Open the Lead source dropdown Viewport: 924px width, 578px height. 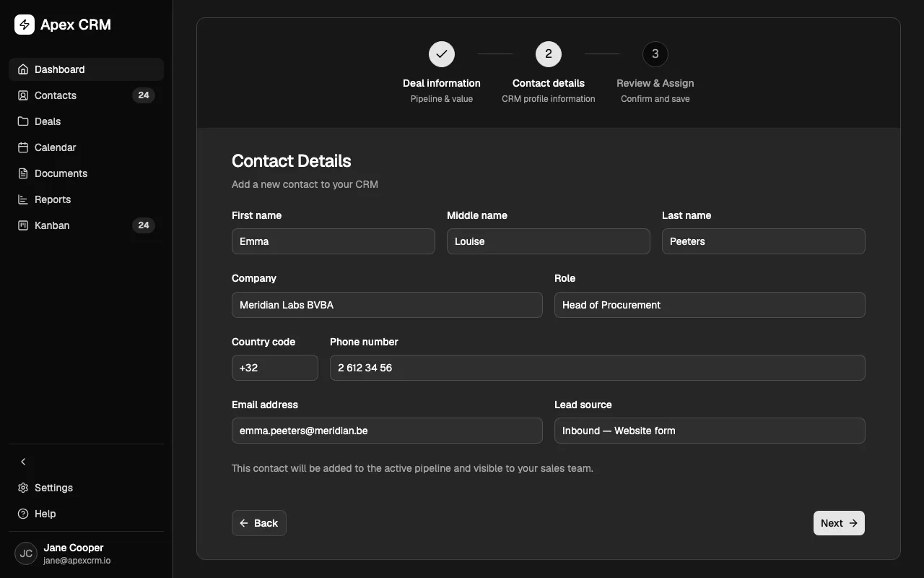[710, 431]
